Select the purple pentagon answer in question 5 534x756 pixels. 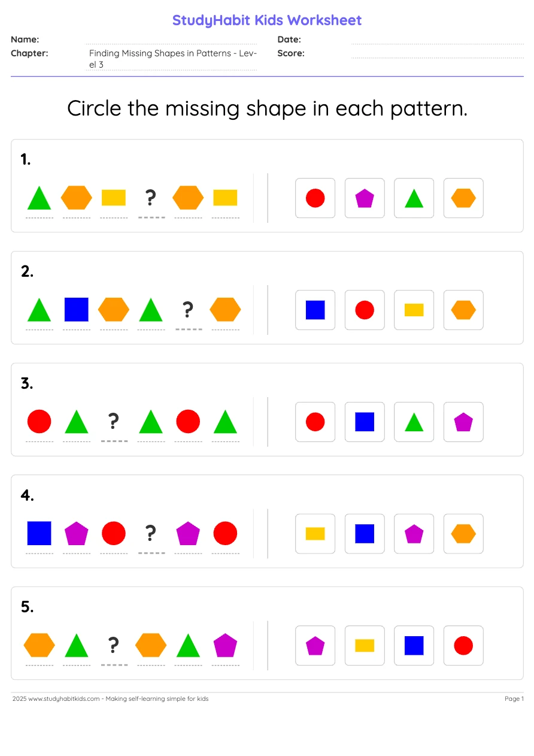click(x=315, y=646)
